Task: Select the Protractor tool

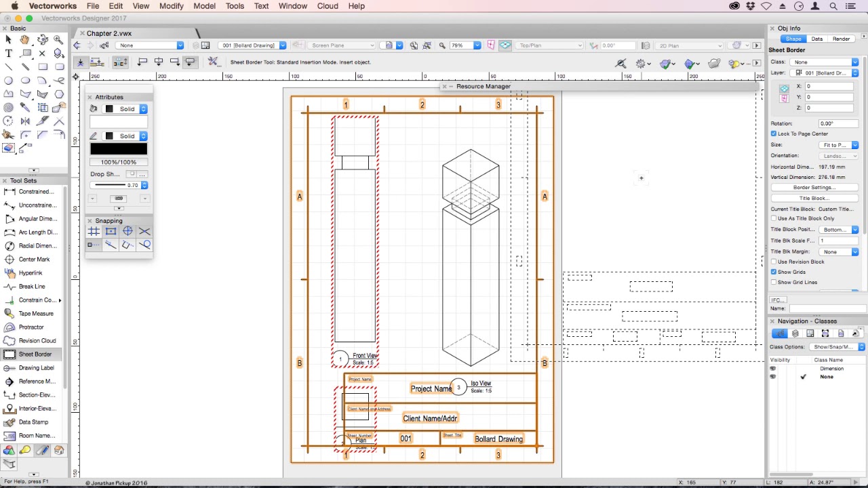Action: pyautogui.click(x=32, y=327)
